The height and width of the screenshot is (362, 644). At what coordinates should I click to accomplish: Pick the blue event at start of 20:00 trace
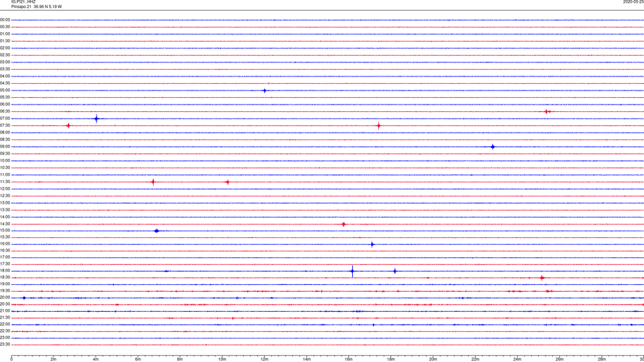24,298
